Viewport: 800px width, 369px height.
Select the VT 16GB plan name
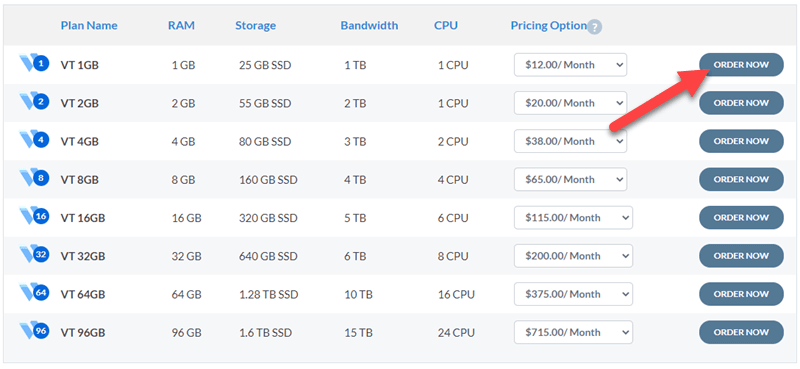click(83, 218)
